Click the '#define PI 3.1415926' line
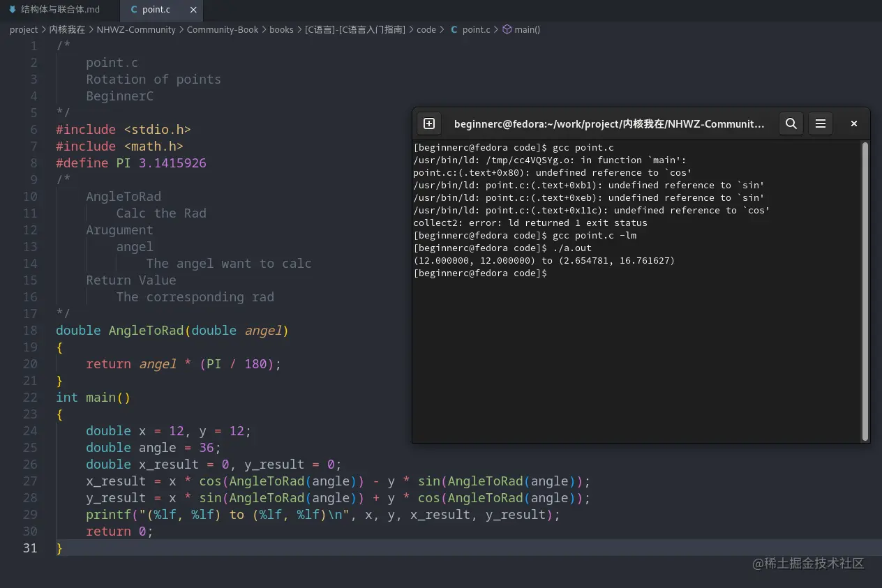The image size is (882, 588). (x=131, y=163)
